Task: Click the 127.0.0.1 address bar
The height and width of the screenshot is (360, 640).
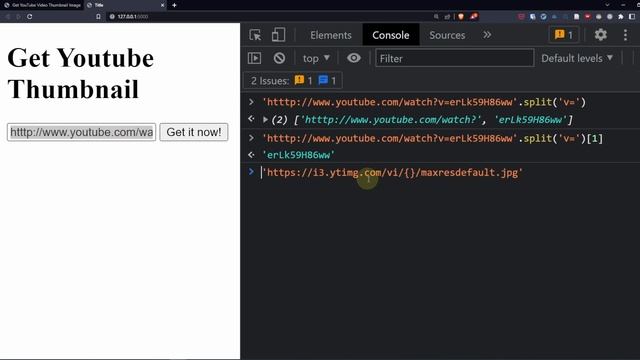Action: (x=269, y=17)
